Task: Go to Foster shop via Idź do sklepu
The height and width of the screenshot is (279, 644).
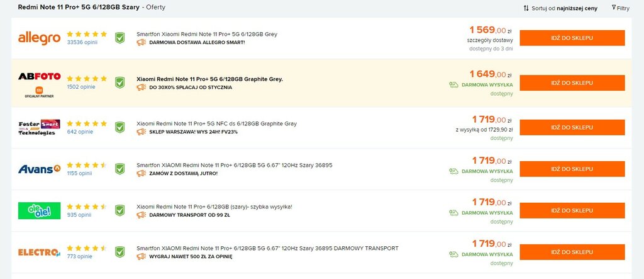Action: tap(572, 127)
